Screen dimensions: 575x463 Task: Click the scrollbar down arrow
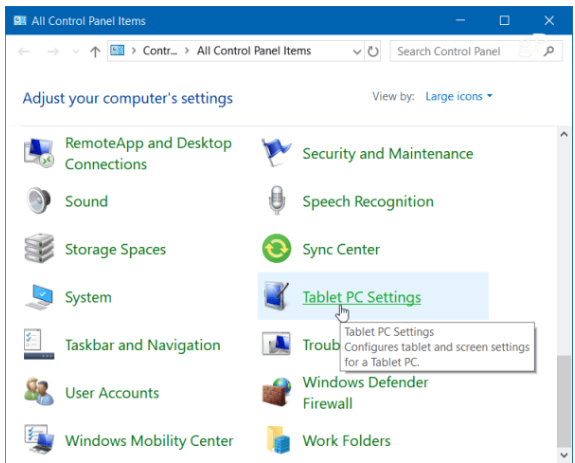pos(564,455)
